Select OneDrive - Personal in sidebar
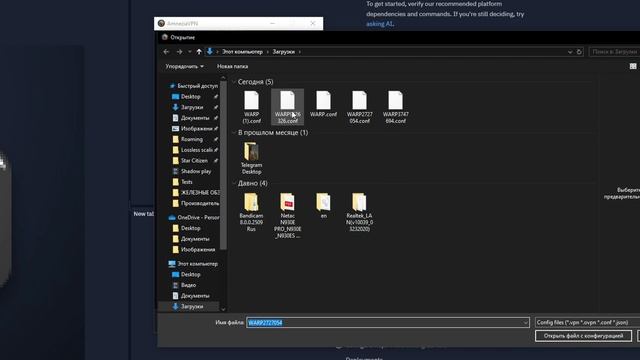 pos(198,218)
